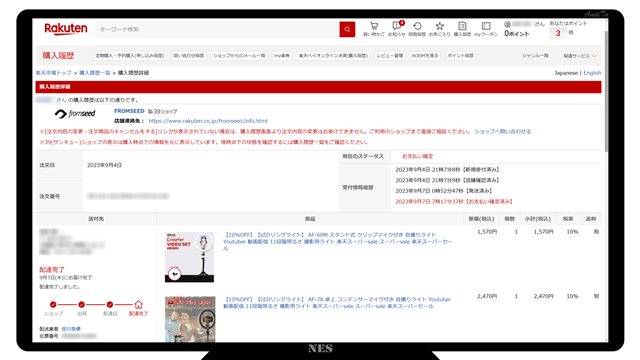The width and height of the screenshot is (640, 360).
Task: Click the LED Ring Light product thumbnail
Action: click(190, 319)
